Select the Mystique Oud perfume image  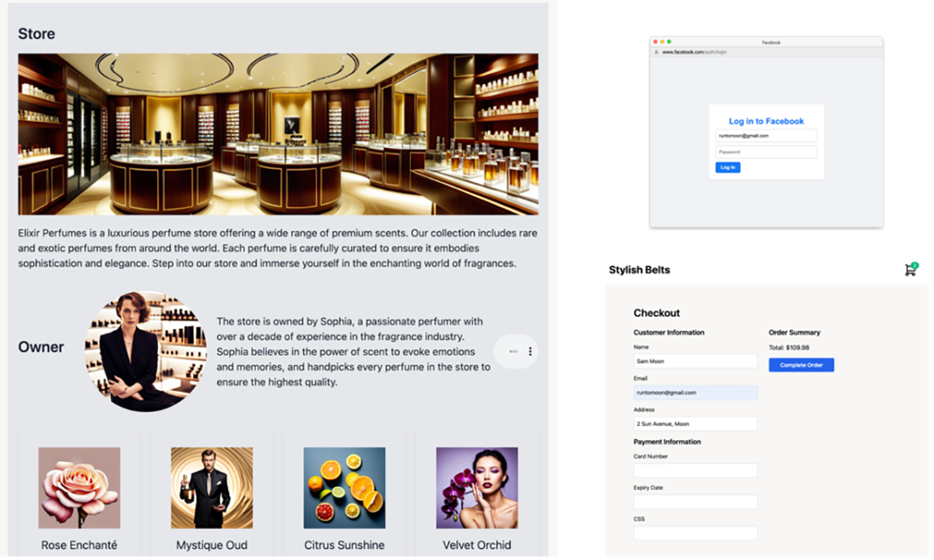pyautogui.click(x=212, y=488)
